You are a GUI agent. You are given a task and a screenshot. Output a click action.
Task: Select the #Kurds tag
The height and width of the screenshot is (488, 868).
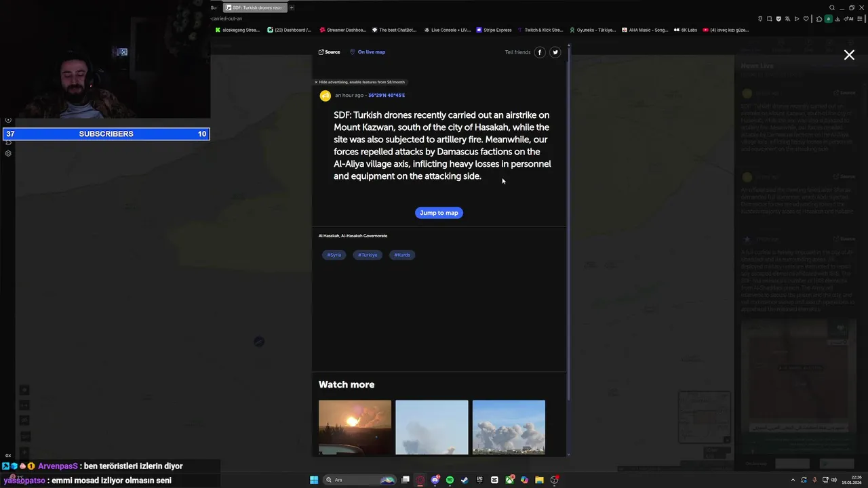pos(402,255)
